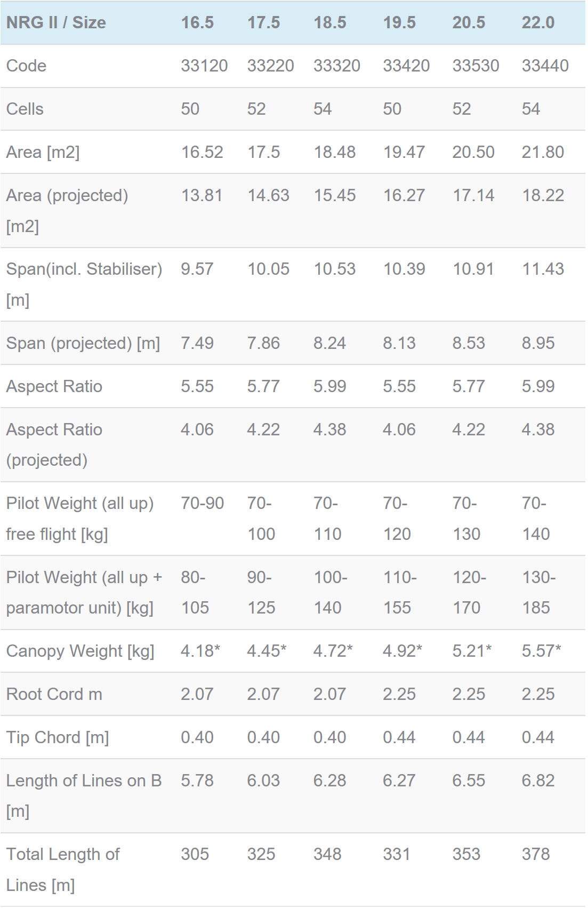Select the 16.5 size column header
This screenshot has height=908, width=588.
click(x=197, y=22)
